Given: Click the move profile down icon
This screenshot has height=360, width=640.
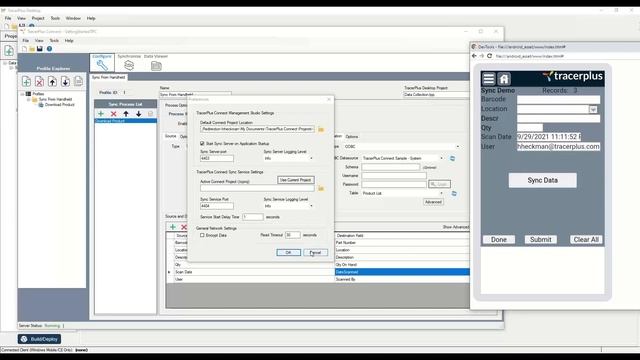Looking at the screenshot, I should [x=65, y=82].
